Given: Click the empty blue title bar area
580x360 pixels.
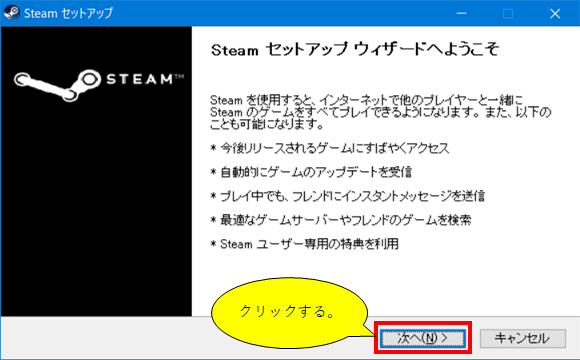Looking at the screenshot, I should pos(281,13).
